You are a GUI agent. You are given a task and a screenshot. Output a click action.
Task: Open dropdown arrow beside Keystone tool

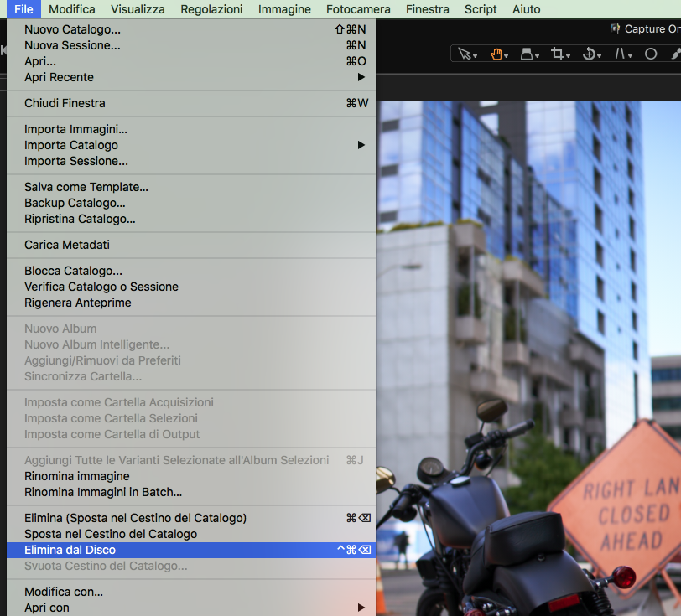coord(630,56)
